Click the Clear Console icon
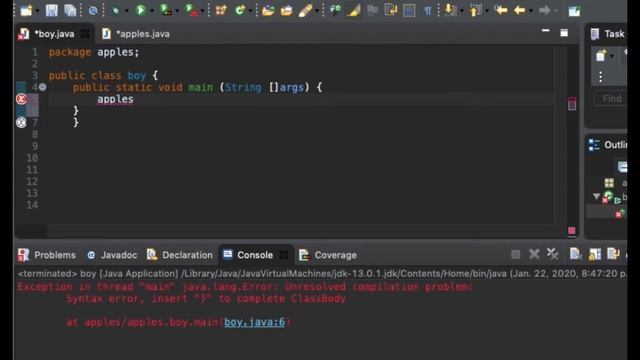The image size is (640, 360). click(576, 254)
